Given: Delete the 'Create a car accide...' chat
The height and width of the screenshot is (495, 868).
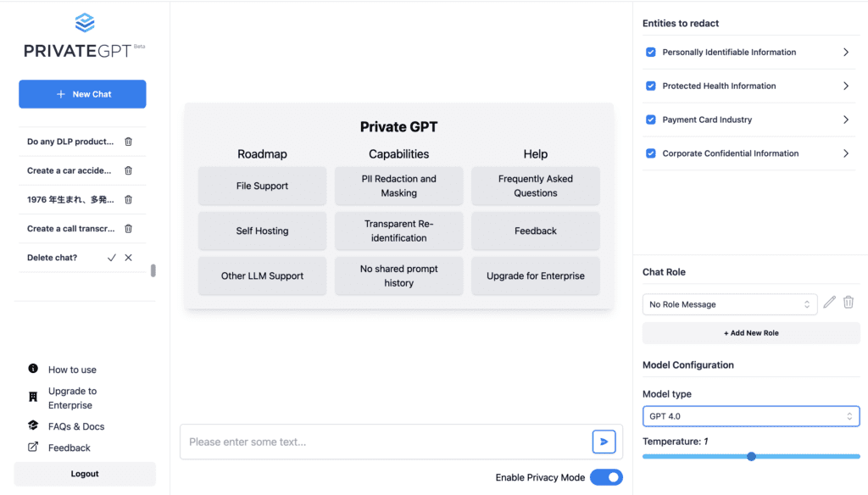Looking at the screenshot, I should click(x=129, y=170).
